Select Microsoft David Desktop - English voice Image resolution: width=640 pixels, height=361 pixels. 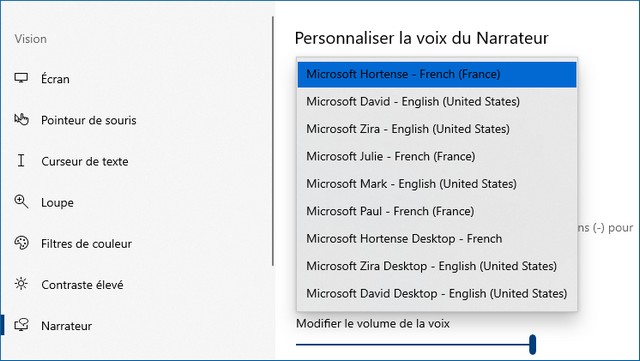point(437,293)
